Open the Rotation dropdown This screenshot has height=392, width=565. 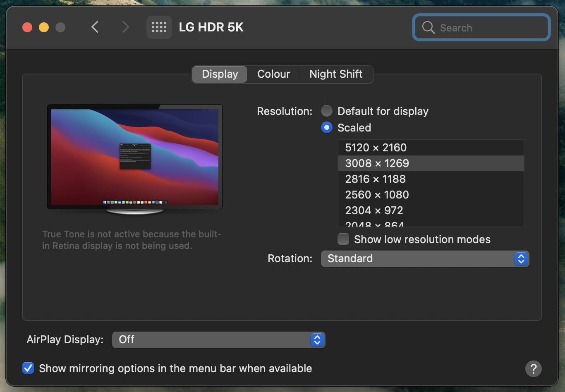(425, 259)
